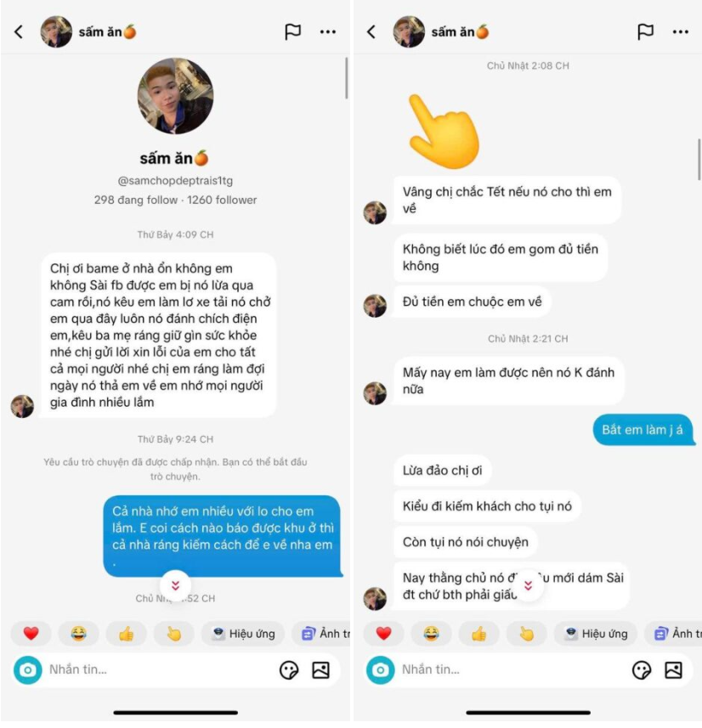Jump to latest messages arrow in left chat

click(176, 585)
